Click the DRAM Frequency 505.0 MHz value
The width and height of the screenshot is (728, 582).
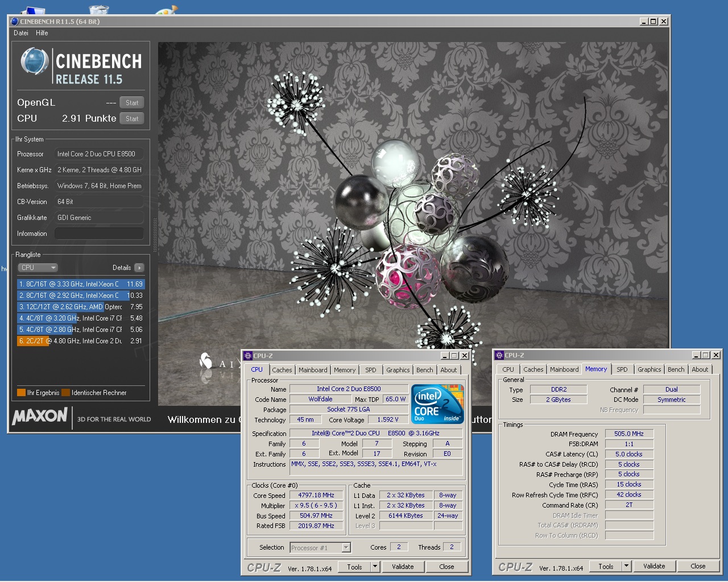tap(629, 434)
